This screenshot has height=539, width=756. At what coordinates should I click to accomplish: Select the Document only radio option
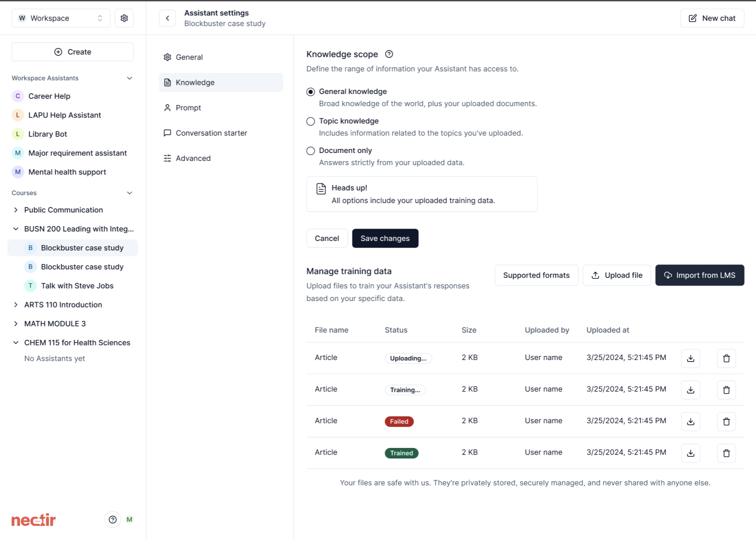click(x=310, y=150)
